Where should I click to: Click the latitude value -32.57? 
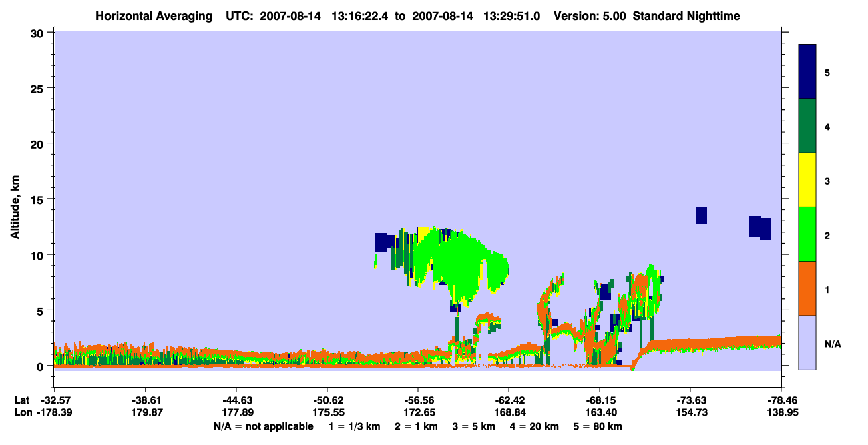click(54, 400)
